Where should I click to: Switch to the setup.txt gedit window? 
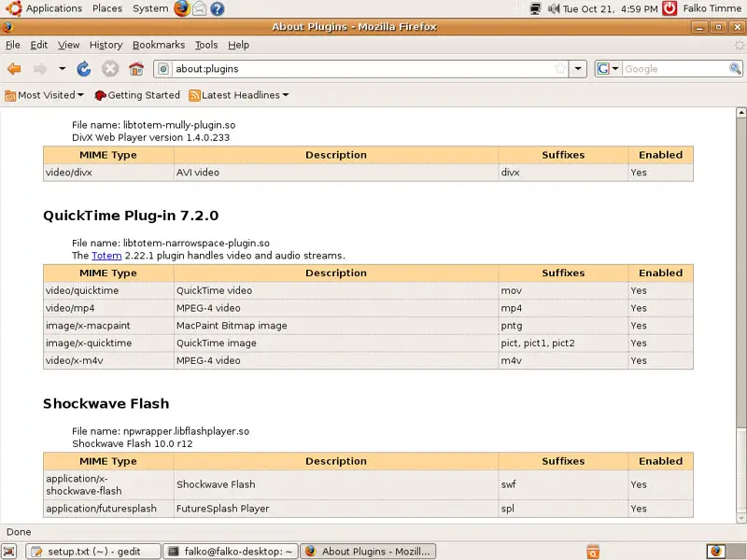point(92,552)
